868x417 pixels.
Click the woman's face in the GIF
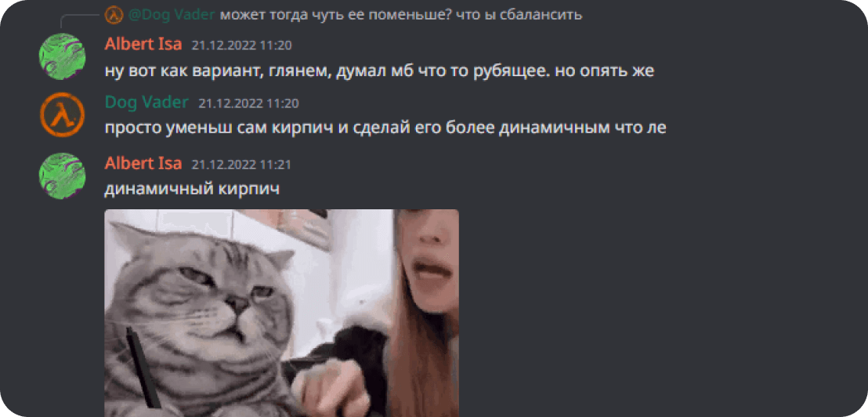[x=428, y=260]
